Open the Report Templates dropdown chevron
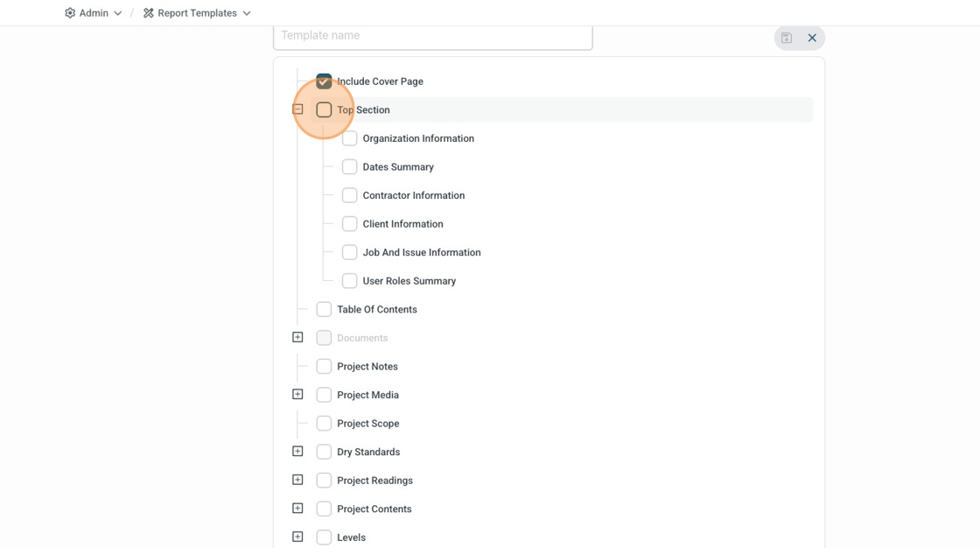 pyautogui.click(x=247, y=13)
